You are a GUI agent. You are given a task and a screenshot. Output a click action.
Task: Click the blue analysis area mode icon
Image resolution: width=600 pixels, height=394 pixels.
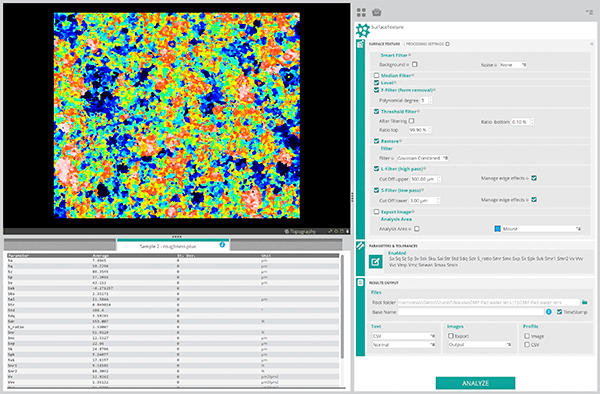pyautogui.click(x=497, y=228)
